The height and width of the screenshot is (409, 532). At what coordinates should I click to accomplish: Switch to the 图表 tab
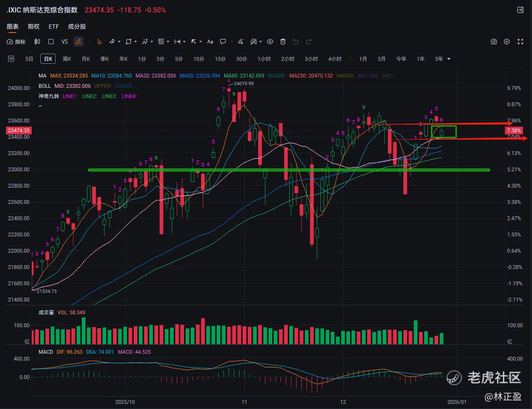click(13, 27)
